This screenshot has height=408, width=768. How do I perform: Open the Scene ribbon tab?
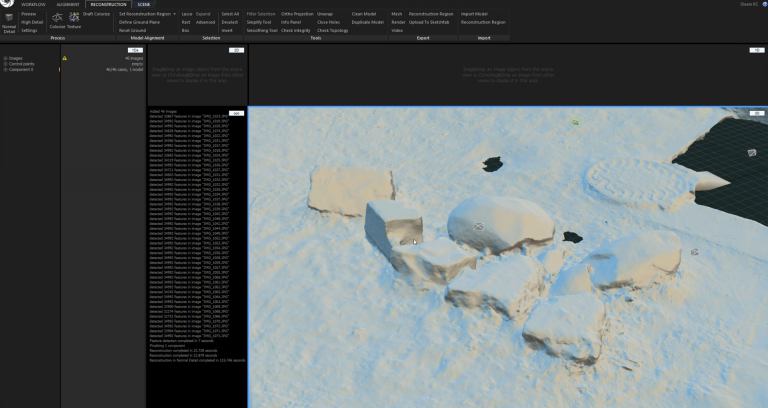pyautogui.click(x=143, y=4)
